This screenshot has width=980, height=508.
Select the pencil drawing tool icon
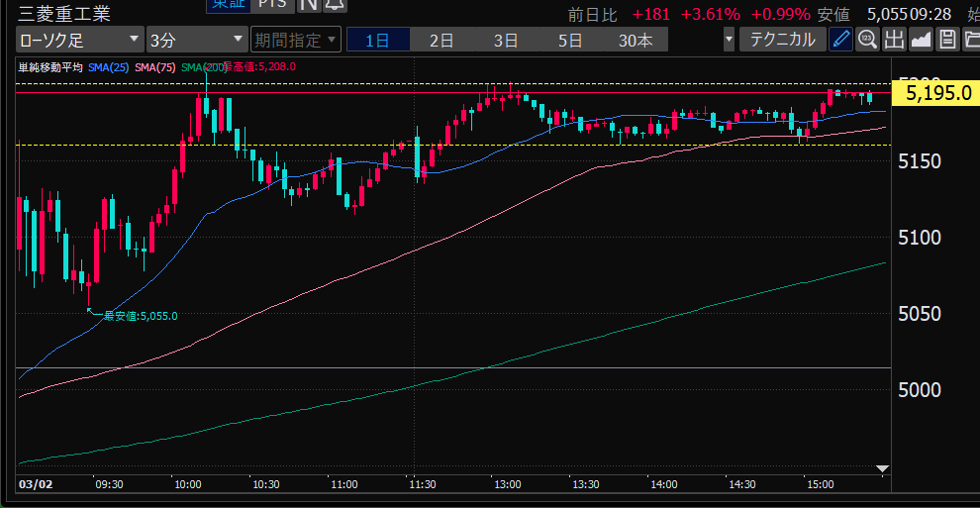(x=840, y=40)
